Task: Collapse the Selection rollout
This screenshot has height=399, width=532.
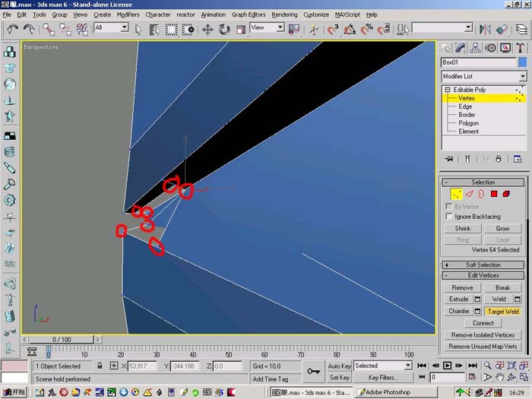Action: [x=483, y=182]
